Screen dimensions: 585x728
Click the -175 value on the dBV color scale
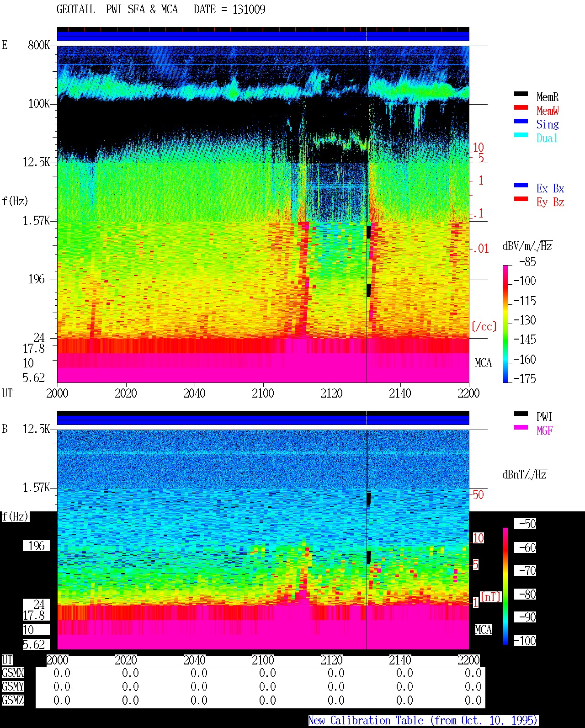click(525, 379)
